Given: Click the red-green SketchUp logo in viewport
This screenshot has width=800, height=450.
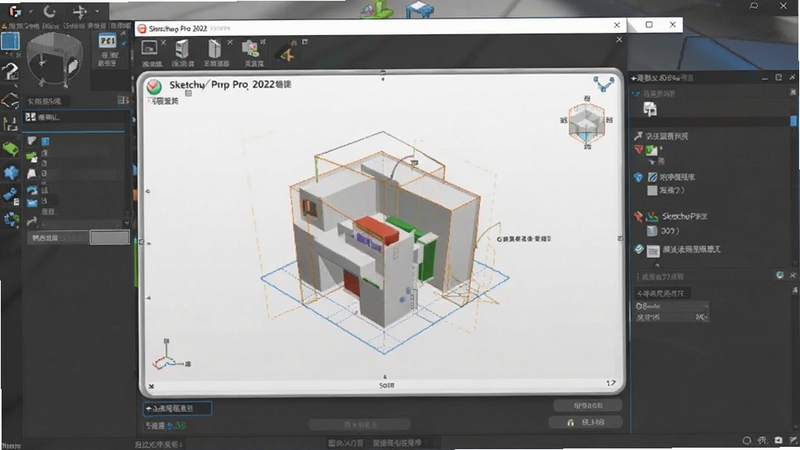Looking at the screenshot, I should point(154,87).
